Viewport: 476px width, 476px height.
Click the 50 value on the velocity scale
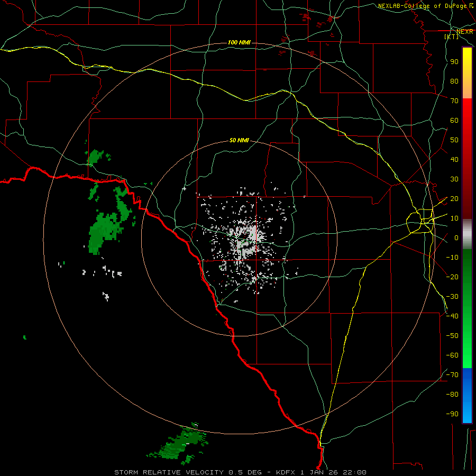[454, 140]
